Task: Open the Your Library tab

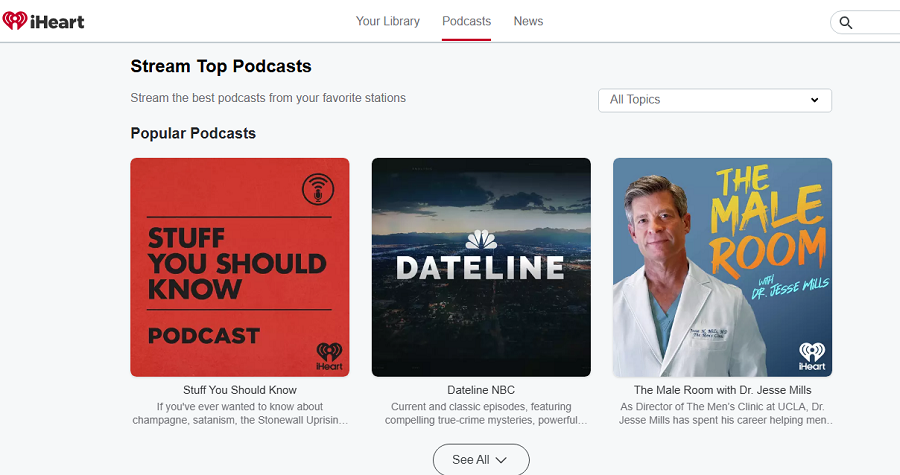Action: pos(387,21)
